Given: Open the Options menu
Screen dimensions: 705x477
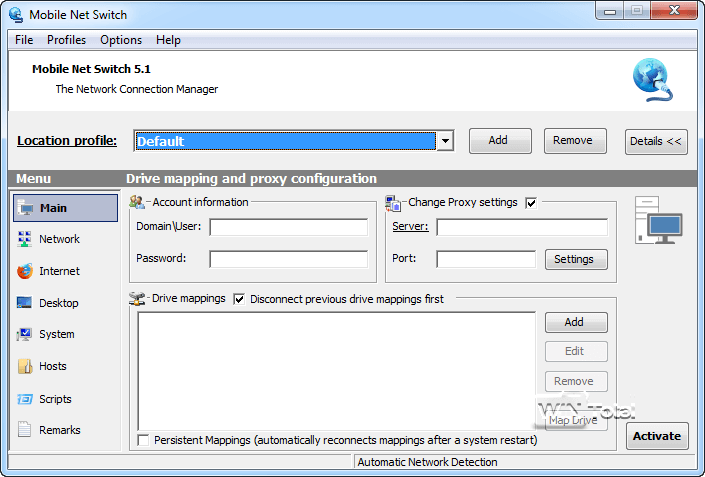Looking at the screenshot, I should tap(121, 40).
